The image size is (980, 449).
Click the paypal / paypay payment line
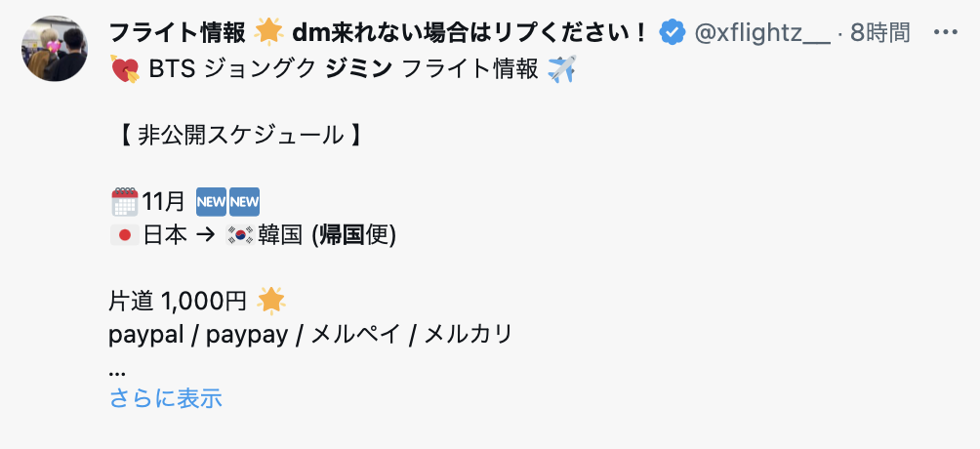pyautogui.click(x=310, y=335)
